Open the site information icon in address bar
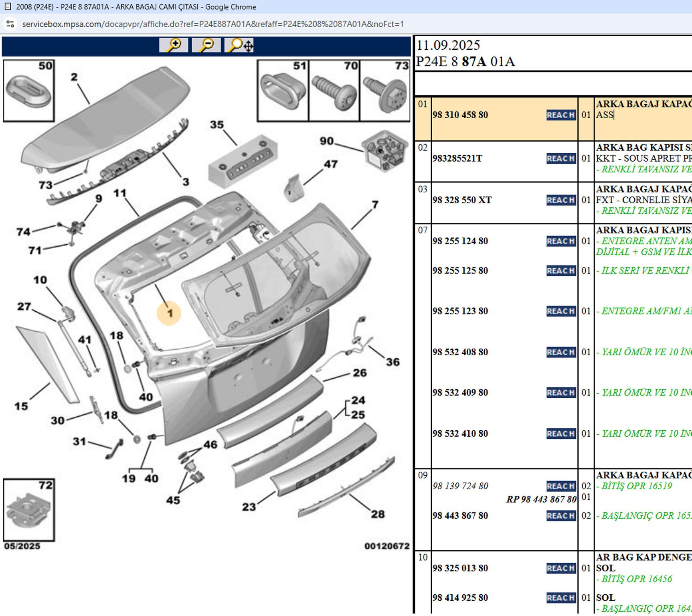 10,24
